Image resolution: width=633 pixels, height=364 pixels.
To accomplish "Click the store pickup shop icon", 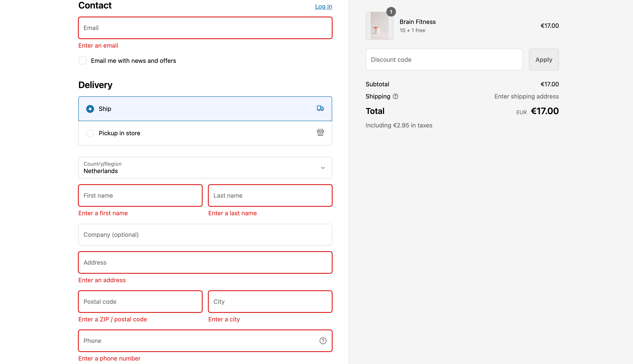I will [x=320, y=132].
